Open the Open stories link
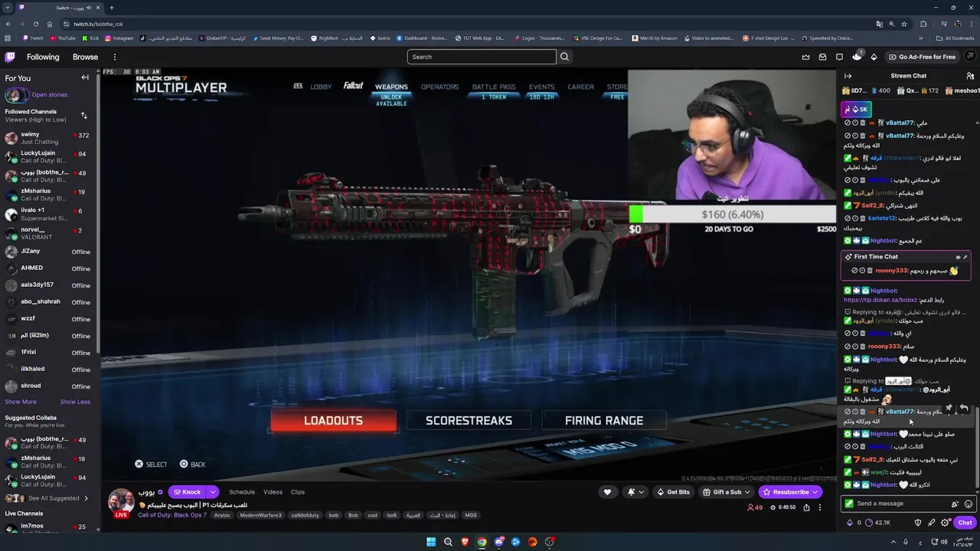Image resolution: width=980 pixels, height=551 pixels. tap(50, 95)
